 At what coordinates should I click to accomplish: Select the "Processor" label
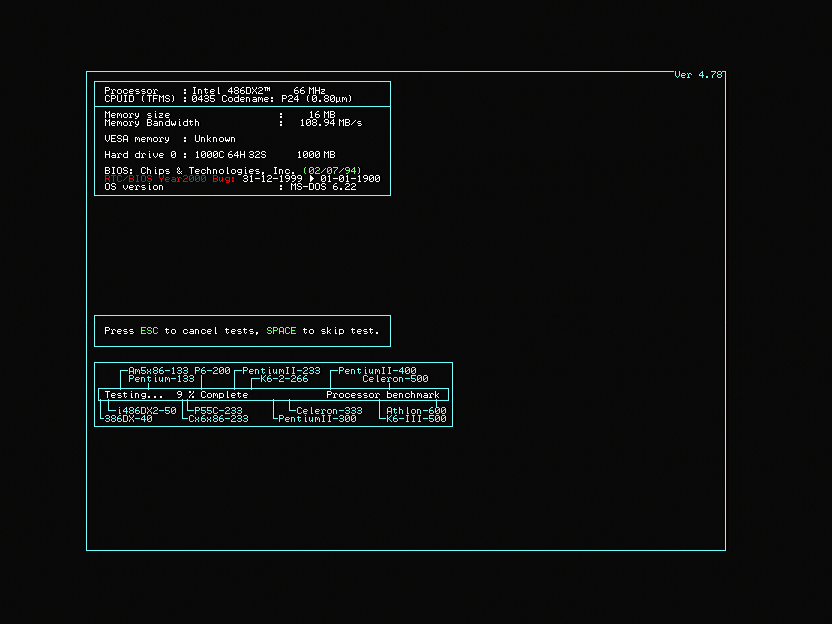pos(131,91)
